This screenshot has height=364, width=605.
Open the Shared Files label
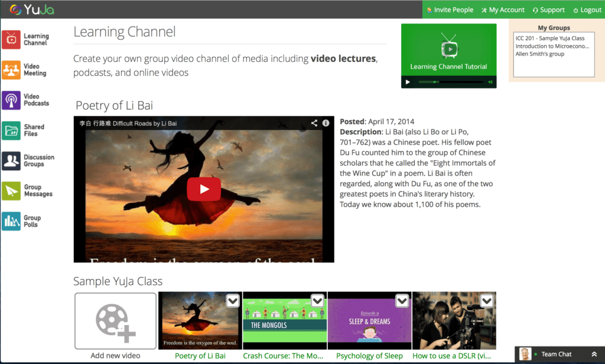coord(34,131)
